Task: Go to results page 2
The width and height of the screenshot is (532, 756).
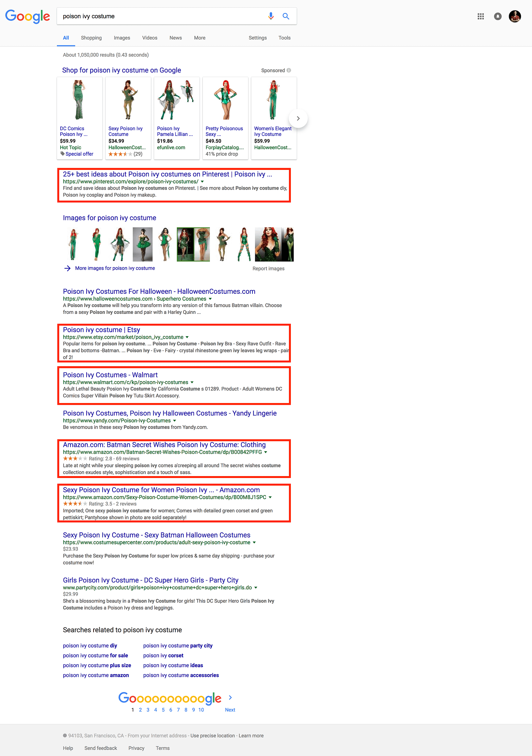Action: [140, 710]
